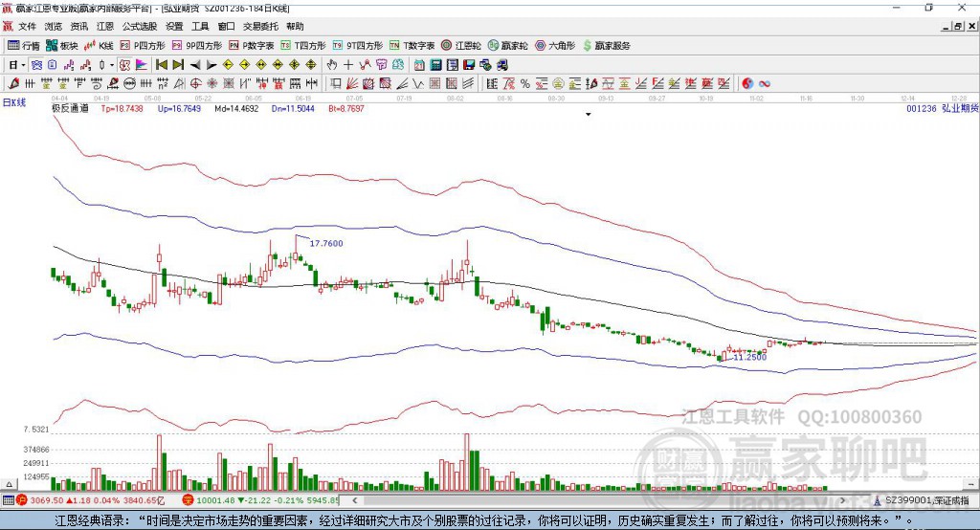Click the yin-yang icon

747,83
